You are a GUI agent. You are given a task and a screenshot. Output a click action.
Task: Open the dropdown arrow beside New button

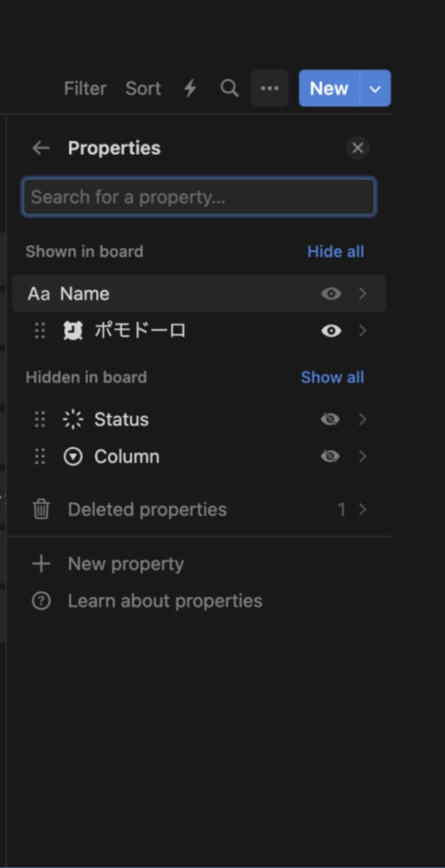tap(375, 88)
